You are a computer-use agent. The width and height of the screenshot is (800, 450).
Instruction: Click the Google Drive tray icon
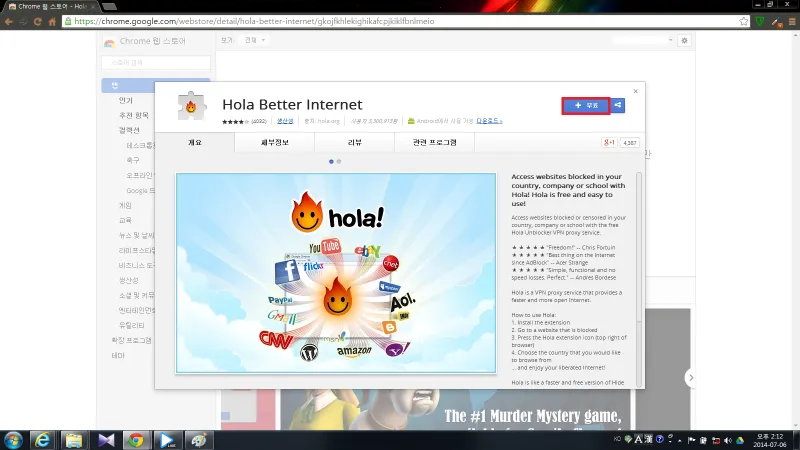pos(740,440)
